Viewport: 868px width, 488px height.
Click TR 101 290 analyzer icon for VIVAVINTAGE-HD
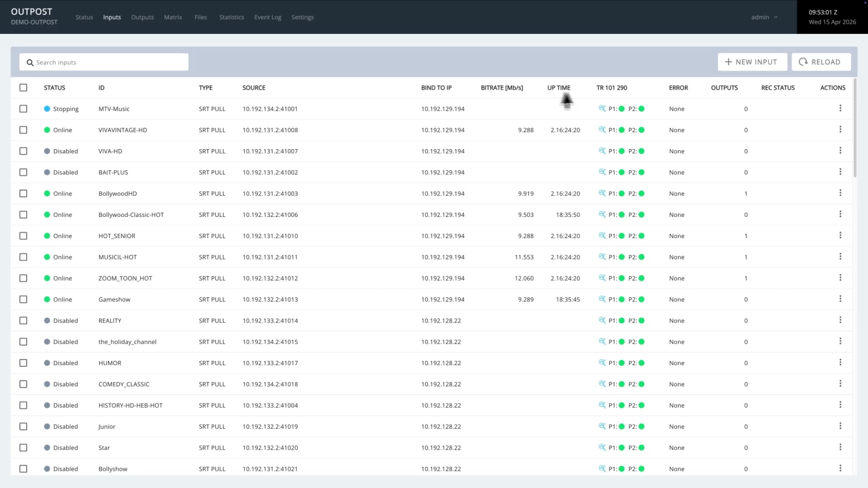[x=602, y=130]
